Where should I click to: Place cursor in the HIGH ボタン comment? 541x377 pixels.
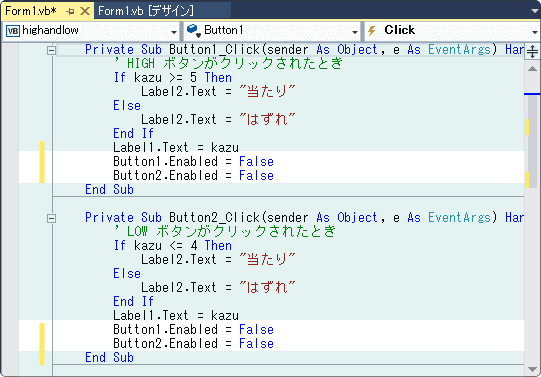pos(228,63)
